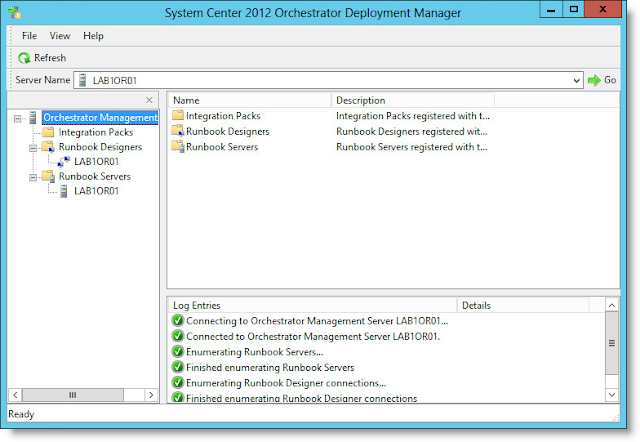Click Runbook Servers folder icon in tree
The height and width of the screenshot is (442, 640).
point(49,176)
